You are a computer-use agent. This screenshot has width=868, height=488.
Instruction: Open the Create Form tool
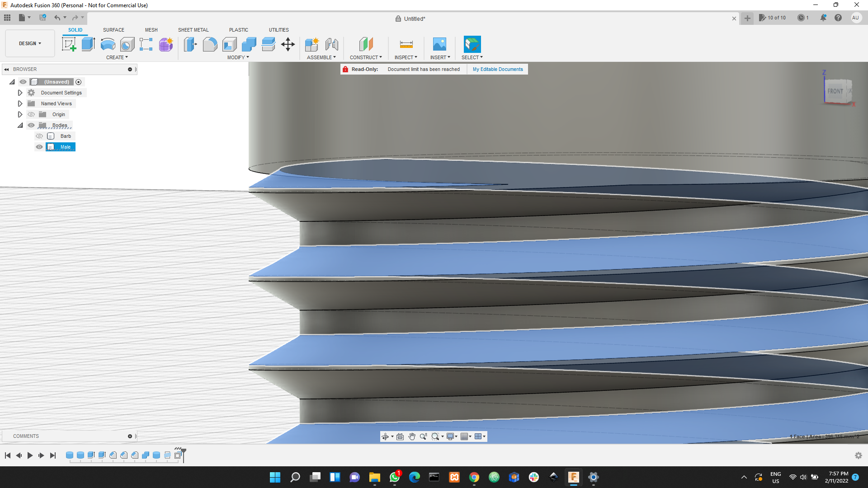pos(166,44)
